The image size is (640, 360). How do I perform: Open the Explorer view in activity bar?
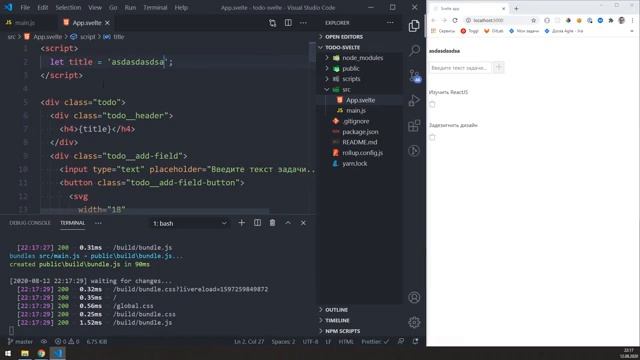414,26
